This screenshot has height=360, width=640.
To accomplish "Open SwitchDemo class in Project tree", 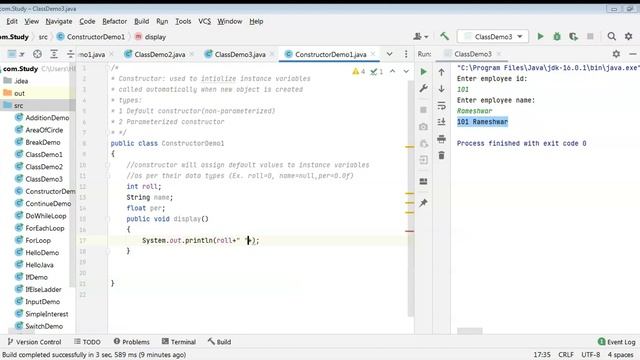I will [39, 326].
